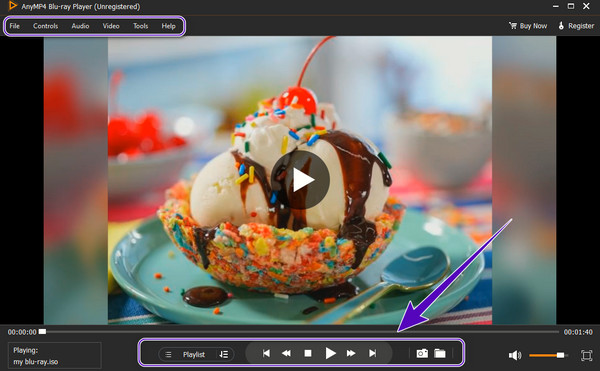Maximize the player window

[571, 6]
